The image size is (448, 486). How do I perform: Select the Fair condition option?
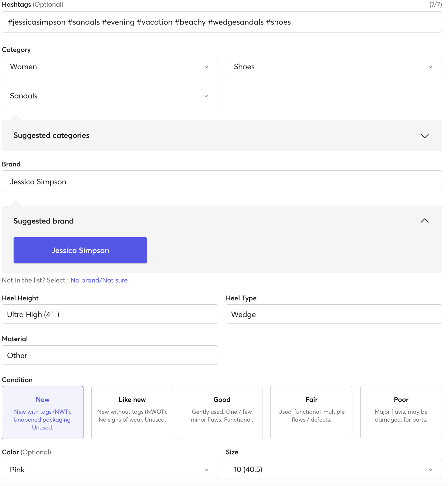tap(311, 412)
